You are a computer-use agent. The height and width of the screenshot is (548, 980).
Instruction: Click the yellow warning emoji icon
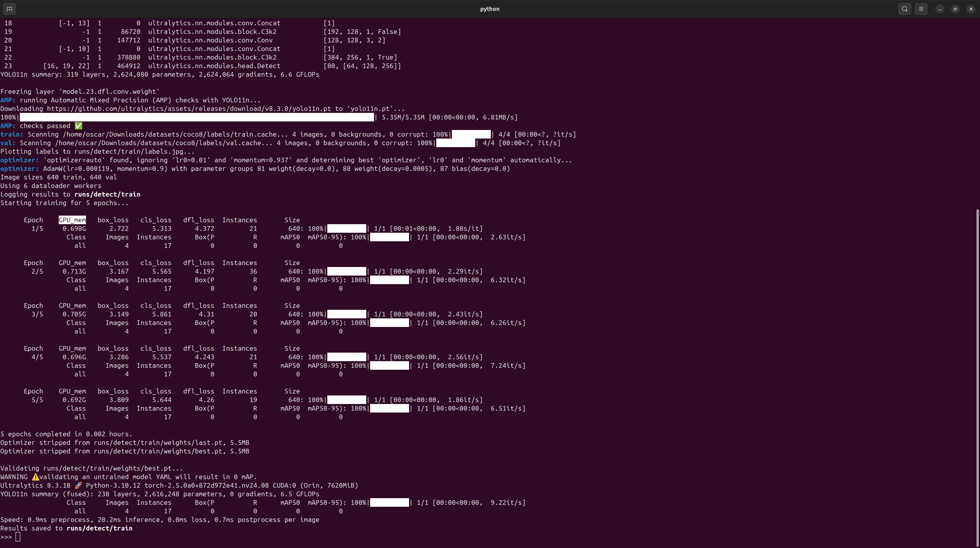35,477
